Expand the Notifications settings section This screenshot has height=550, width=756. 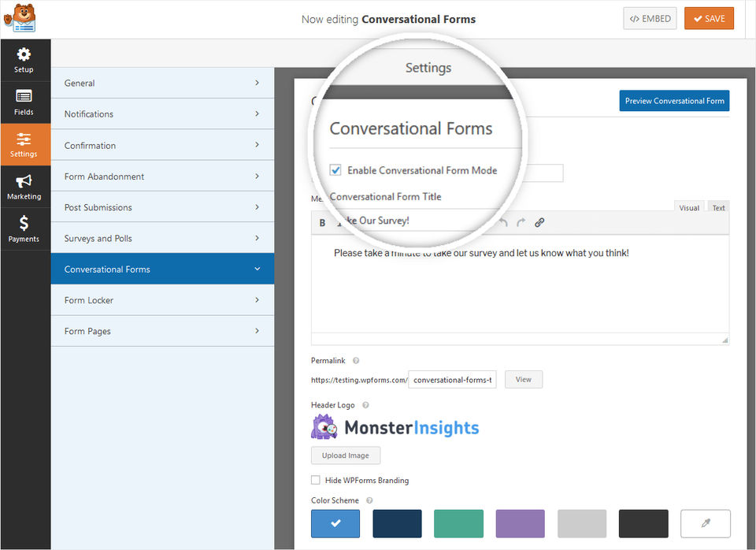coord(162,114)
